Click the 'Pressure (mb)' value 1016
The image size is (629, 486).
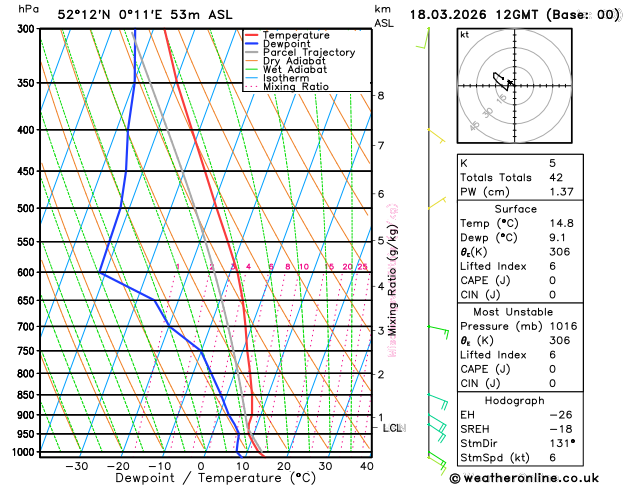coord(563,326)
